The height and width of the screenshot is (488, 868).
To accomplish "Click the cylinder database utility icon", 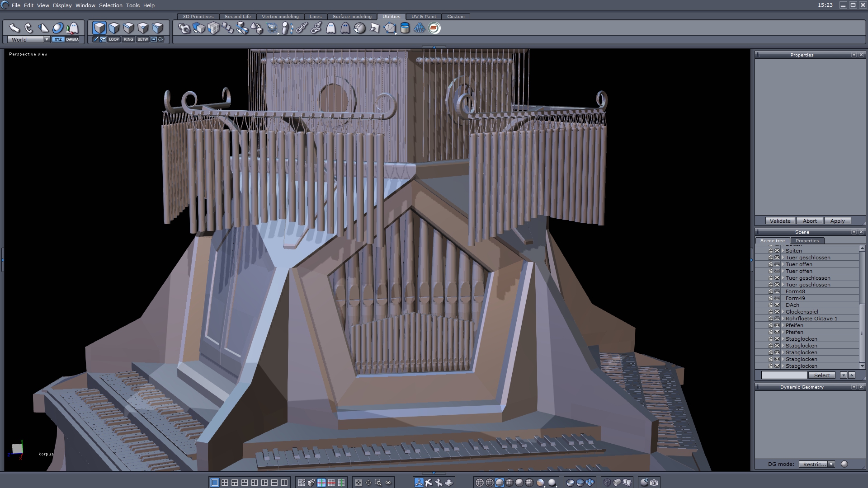I will [405, 28].
